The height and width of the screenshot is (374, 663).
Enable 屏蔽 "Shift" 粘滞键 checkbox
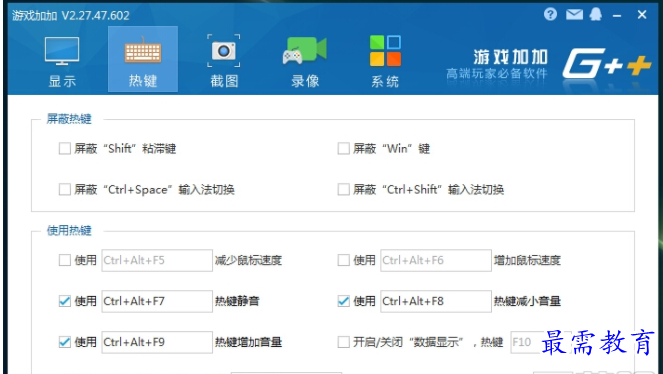point(65,149)
